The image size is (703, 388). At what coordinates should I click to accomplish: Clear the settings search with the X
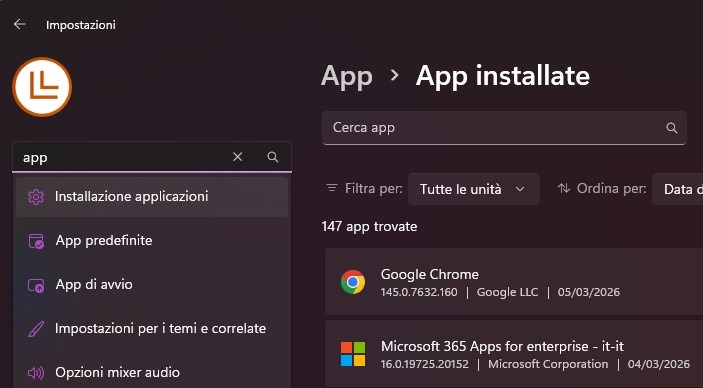[238, 157]
